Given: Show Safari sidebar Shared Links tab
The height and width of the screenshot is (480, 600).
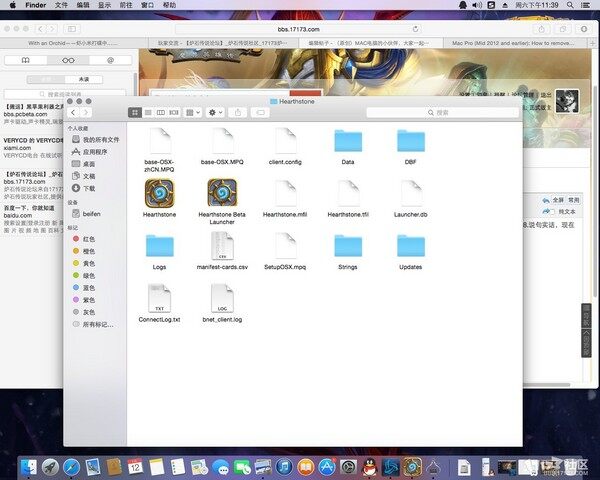Looking at the screenshot, I should (x=110, y=60).
